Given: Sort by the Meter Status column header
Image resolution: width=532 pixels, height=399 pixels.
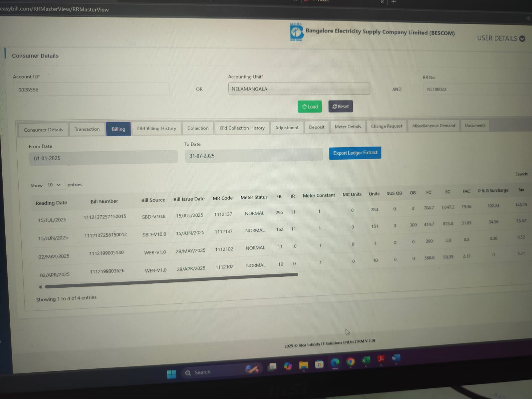Looking at the screenshot, I should (x=254, y=197).
